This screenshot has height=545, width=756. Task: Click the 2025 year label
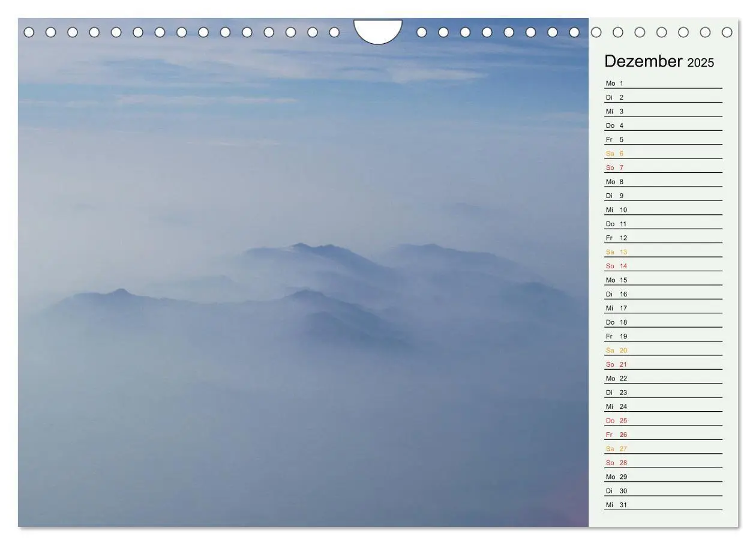[x=701, y=62]
